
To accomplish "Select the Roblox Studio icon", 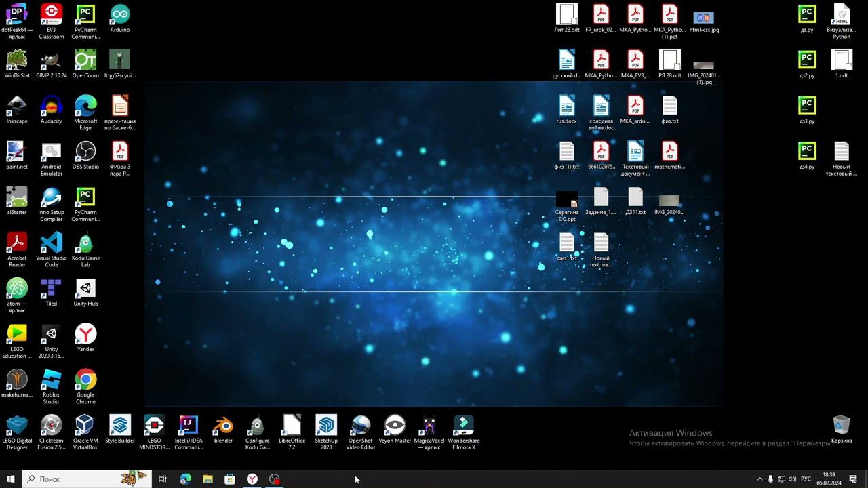I will point(51,386).
